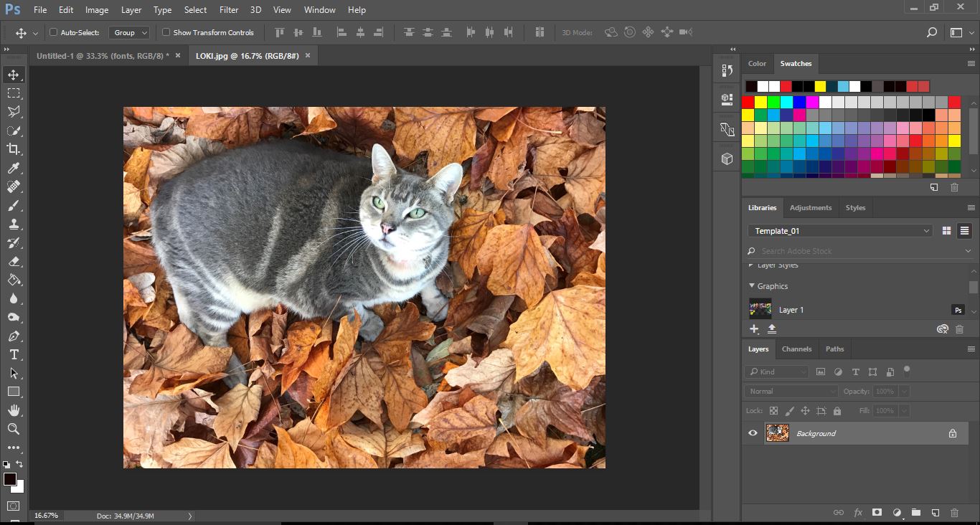Open the 3D panel cube icon
The width and height of the screenshot is (980, 525).
pos(727,159)
